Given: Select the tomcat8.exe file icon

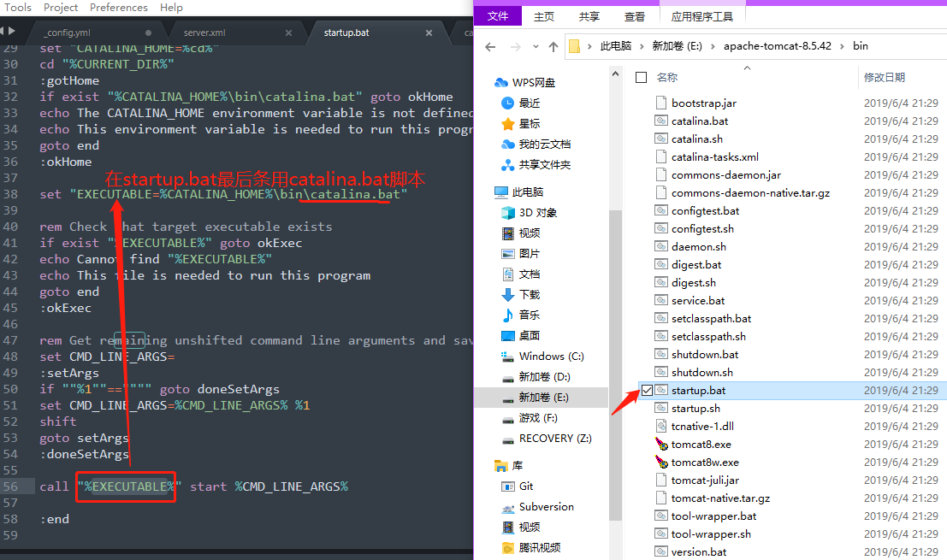Looking at the screenshot, I should coord(660,444).
